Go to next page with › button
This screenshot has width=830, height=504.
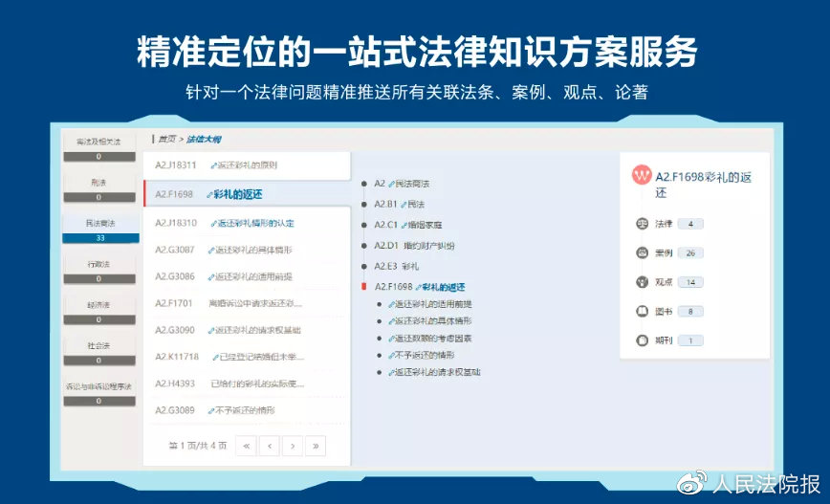(293, 446)
